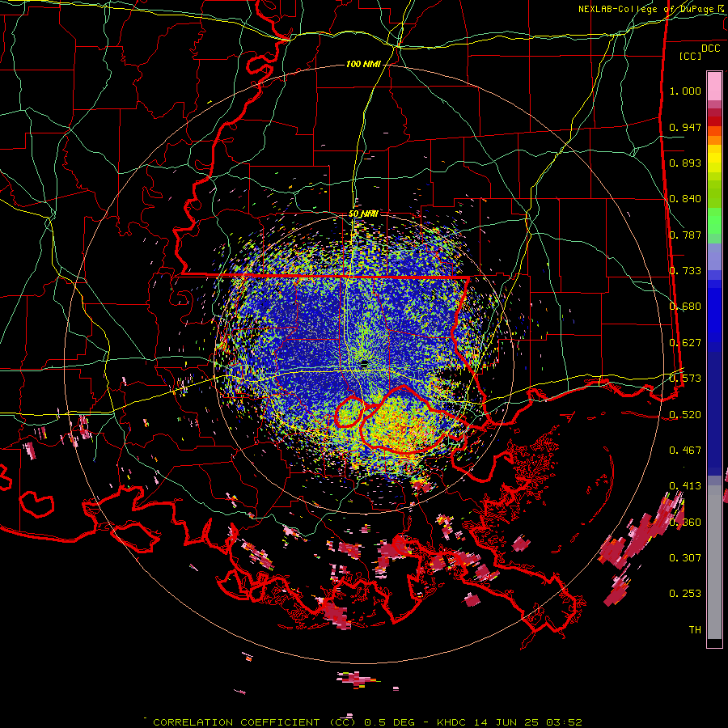Click the 0.893 scale value

coord(685,163)
